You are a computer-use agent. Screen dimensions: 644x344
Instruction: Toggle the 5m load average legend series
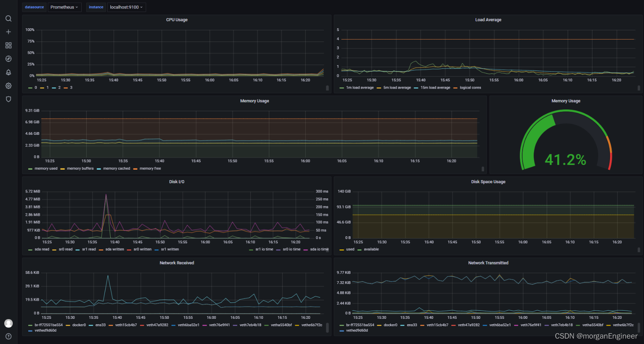397,88
